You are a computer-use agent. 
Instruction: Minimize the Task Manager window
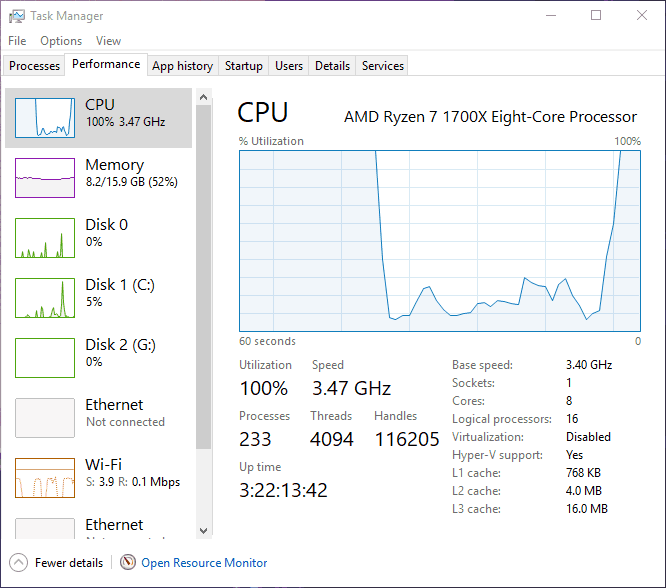tap(551, 16)
